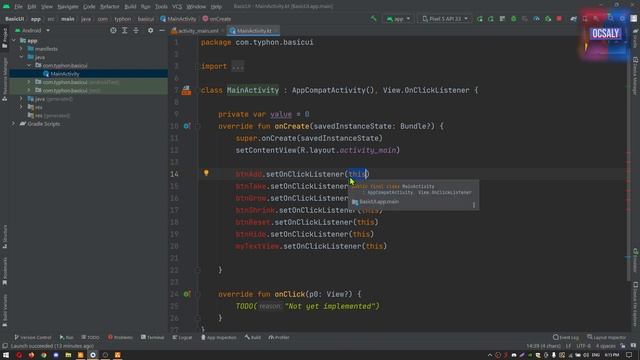640x360 pixels.
Task: Click the onClick implement gutter icon
Action: point(187,294)
